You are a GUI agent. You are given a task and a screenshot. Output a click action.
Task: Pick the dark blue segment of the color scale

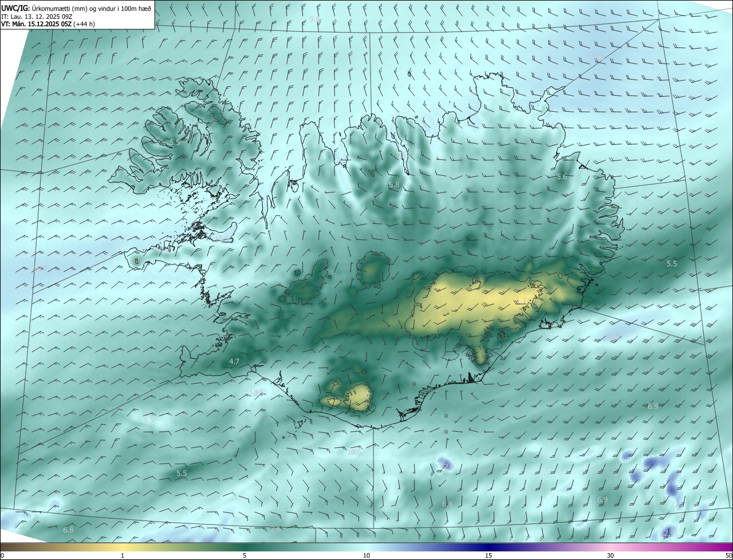488,547
